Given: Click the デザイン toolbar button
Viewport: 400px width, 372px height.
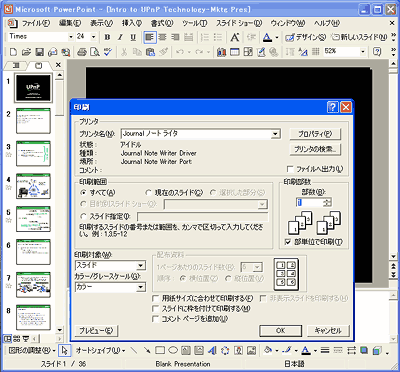Looking at the screenshot, I should (305, 37).
